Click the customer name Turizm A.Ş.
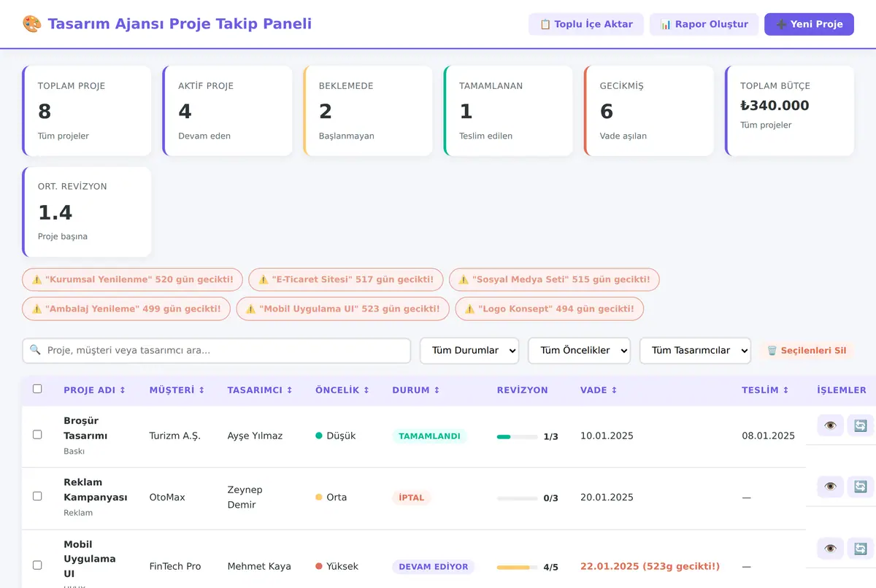Screen dimensions: 876x588 (174, 436)
